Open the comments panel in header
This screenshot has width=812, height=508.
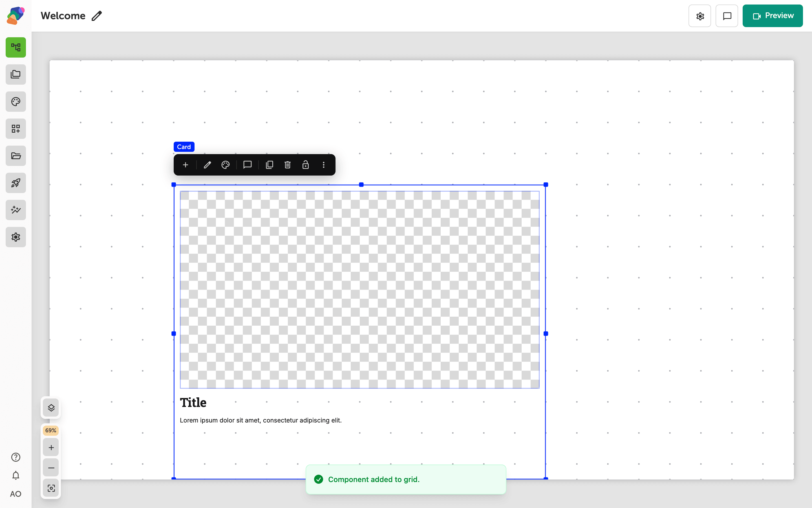(727, 16)
